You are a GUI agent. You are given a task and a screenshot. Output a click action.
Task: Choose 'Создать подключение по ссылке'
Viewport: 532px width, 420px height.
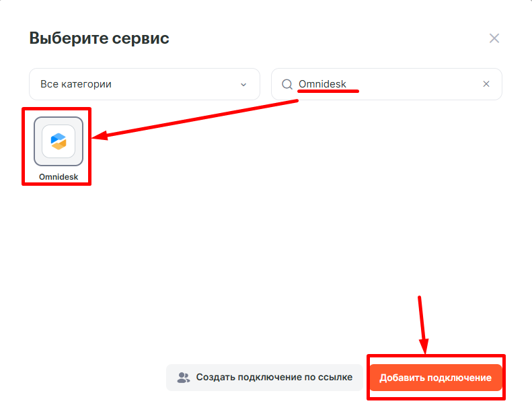[x=264, y=378]
